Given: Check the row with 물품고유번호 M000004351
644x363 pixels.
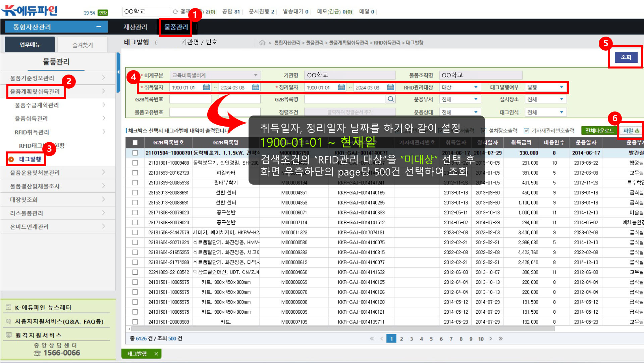Looking at the screenshot, I should pos(135,193).
